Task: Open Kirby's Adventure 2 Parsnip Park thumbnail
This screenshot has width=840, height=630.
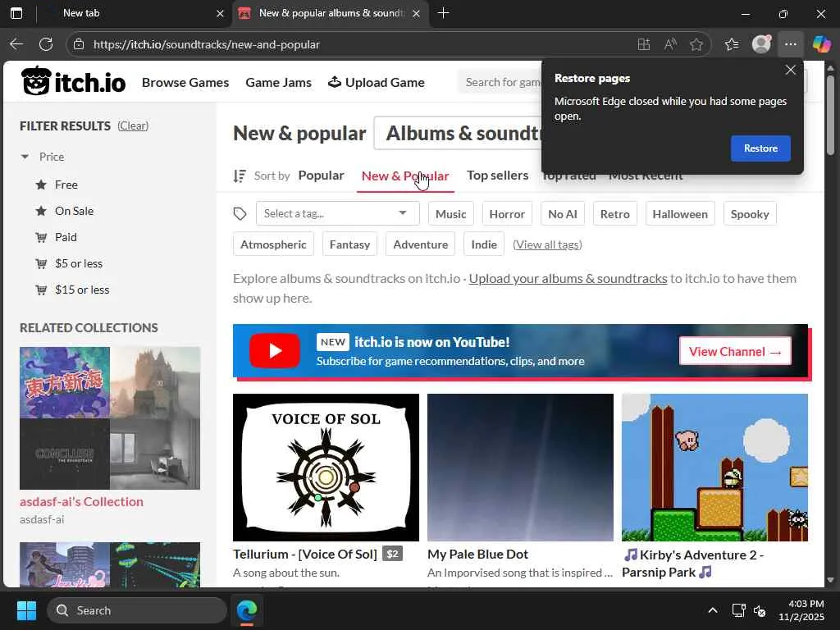Action: [714, 467]
